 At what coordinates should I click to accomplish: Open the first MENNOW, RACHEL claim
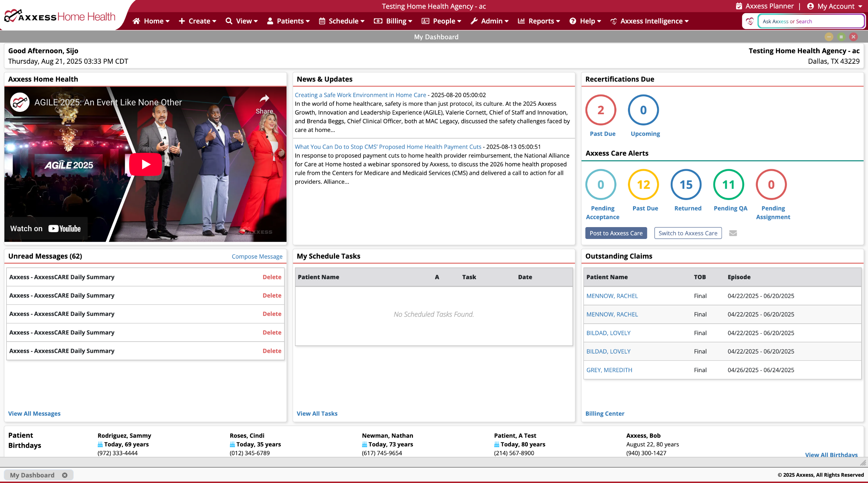point(612,296)
